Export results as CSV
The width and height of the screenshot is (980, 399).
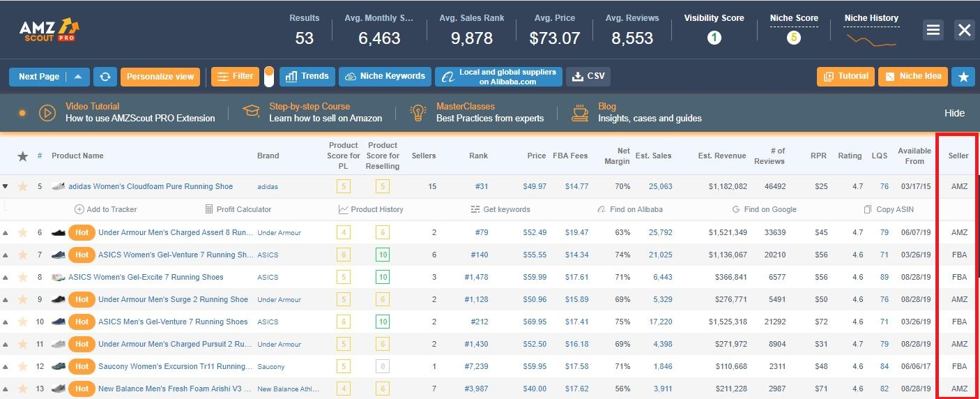coord(588,77)
